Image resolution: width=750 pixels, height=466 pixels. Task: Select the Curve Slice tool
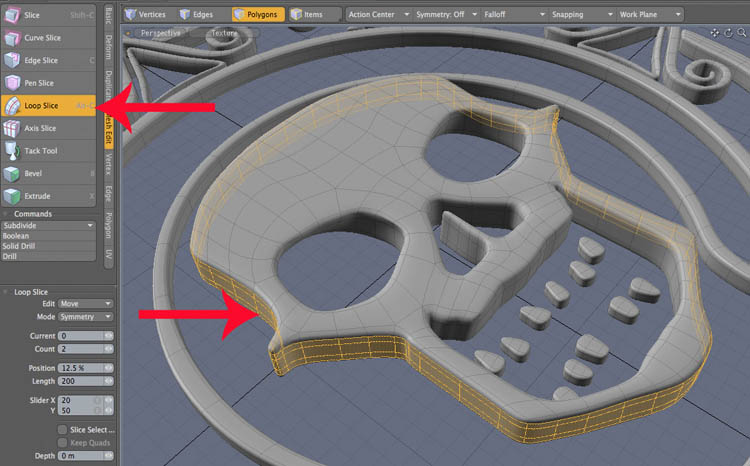click(48, 37)
